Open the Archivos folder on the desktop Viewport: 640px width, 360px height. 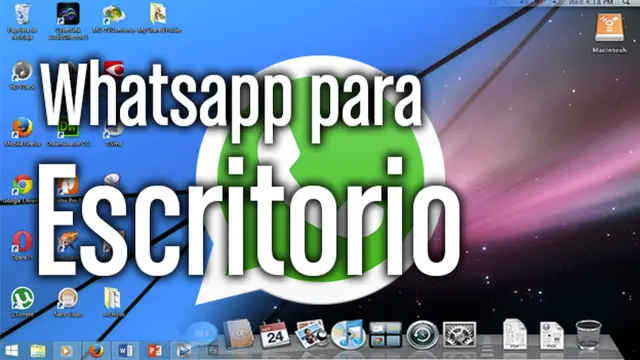coord(113,298)
